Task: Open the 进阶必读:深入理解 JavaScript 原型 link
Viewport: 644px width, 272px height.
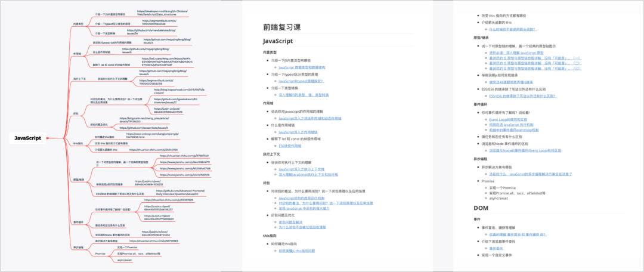Action: [516, 53]
